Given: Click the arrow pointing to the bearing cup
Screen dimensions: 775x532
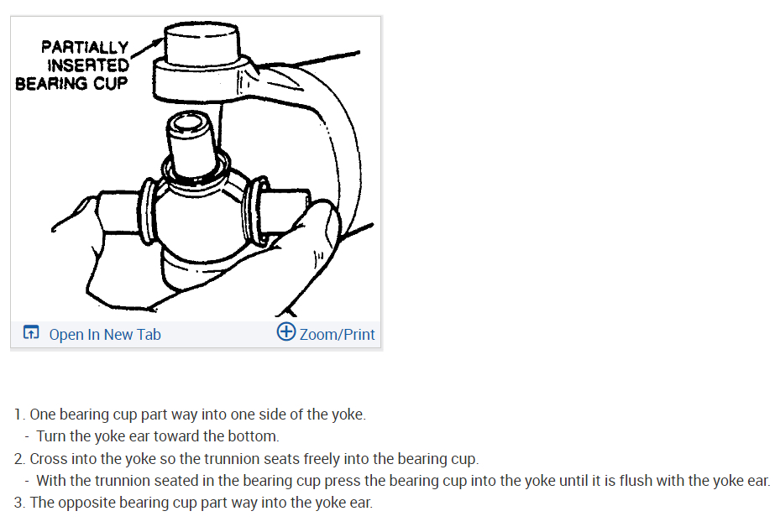Looking at the screenshot, I should pyautogui.click(x=146, y=49).
